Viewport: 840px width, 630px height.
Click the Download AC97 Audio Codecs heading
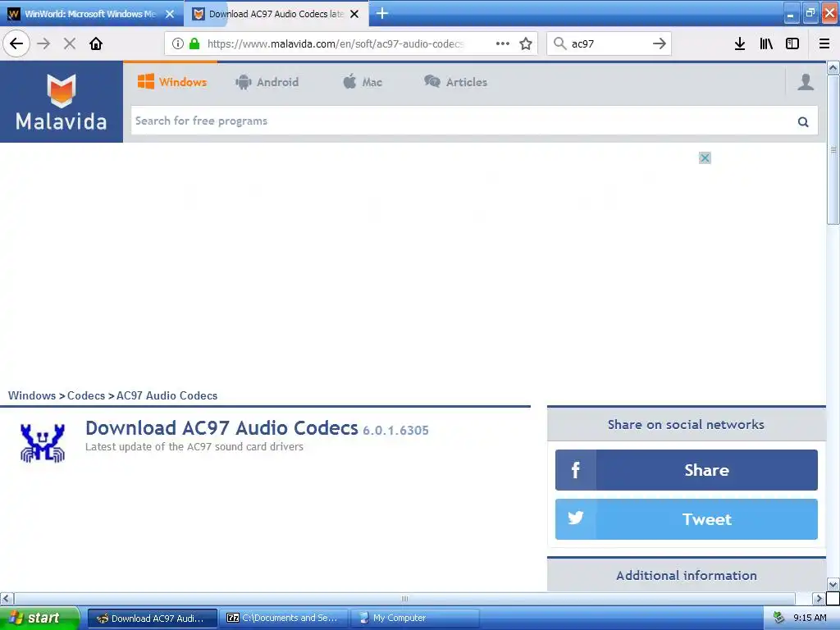click(221, 428)
